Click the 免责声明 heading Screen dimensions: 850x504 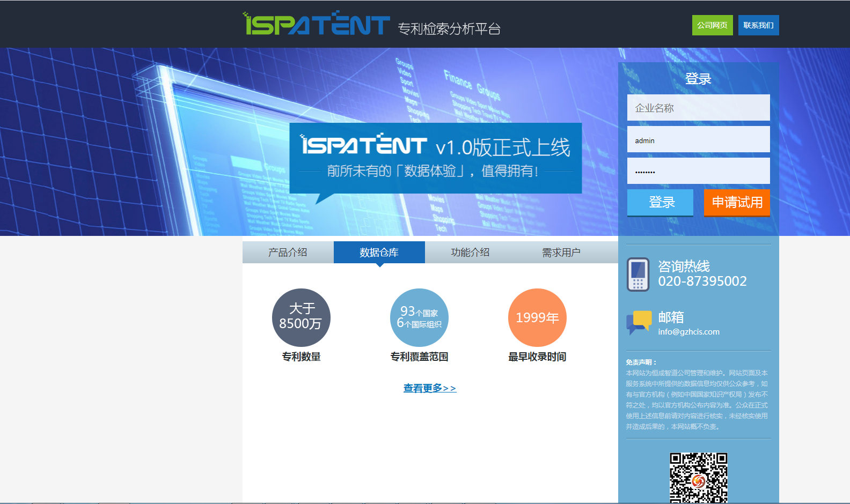[x=641, y=362]
